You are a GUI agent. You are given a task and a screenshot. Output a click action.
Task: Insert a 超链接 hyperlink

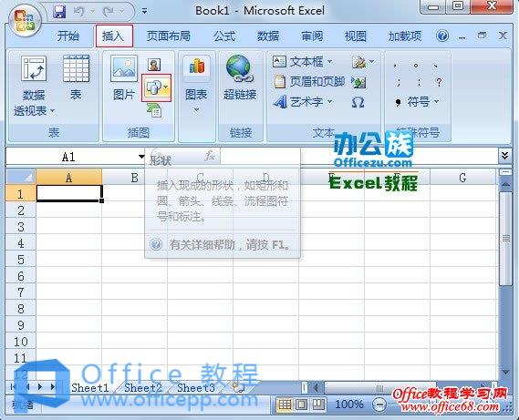pos(240,78)
